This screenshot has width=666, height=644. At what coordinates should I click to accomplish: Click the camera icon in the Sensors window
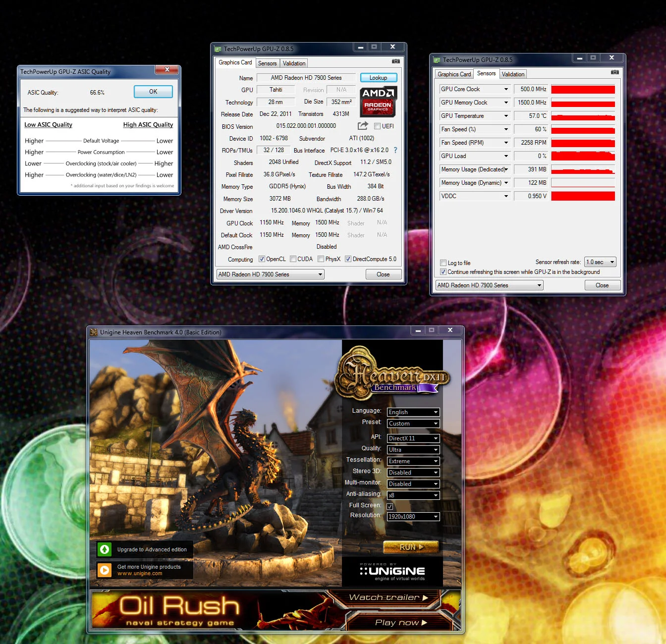pyautogui.click(x=614, y=72)
